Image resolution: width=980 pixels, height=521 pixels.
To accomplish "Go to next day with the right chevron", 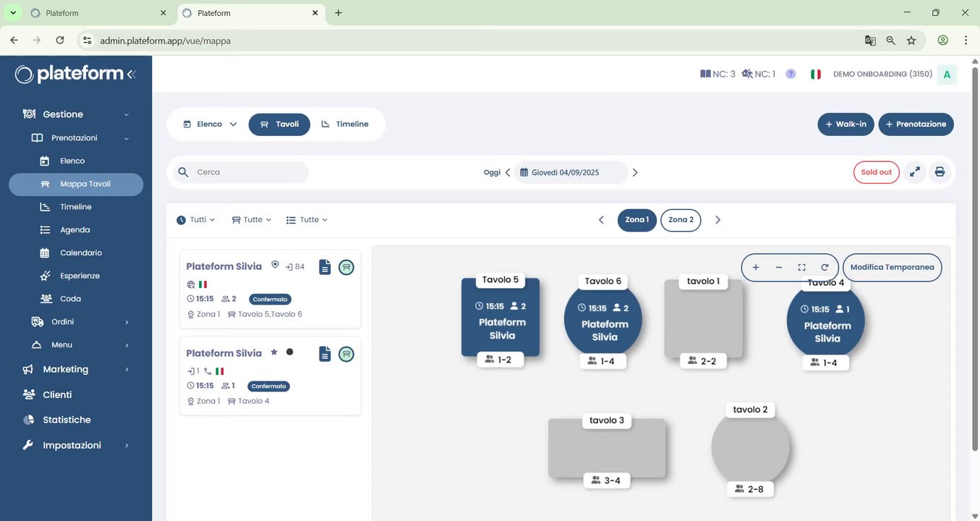I will pyautogui.click(x=635, y=172).
